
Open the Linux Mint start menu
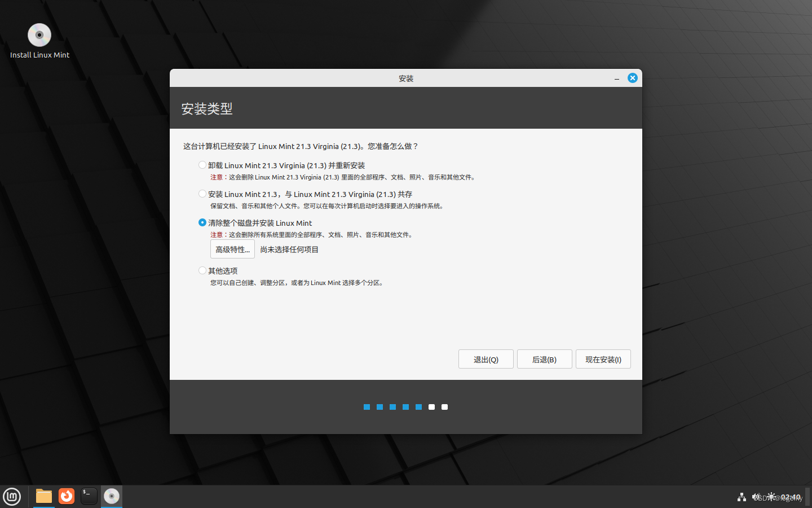click(x=12, y=497)
